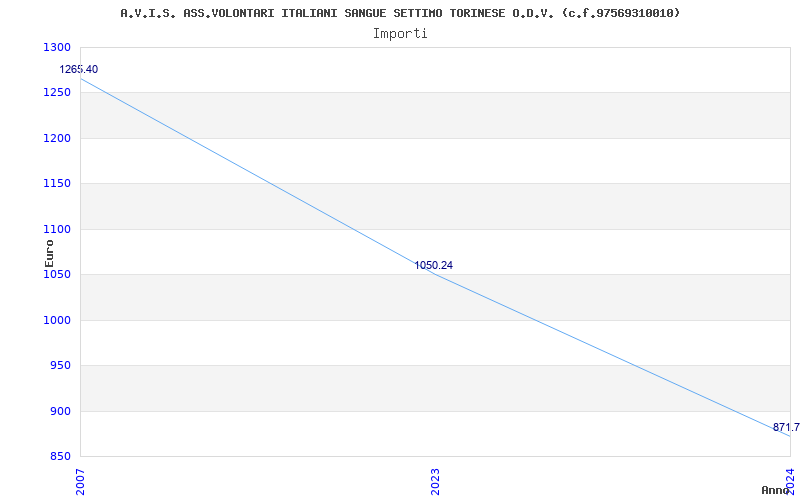Select the 1265.40 data point label
800x500 pixels.
pyautogui.click(x=79, y=69)
